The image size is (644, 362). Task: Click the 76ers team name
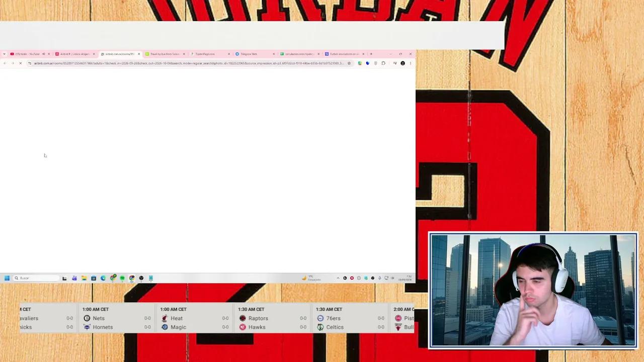pyautogui.click(x=334, y=318)
